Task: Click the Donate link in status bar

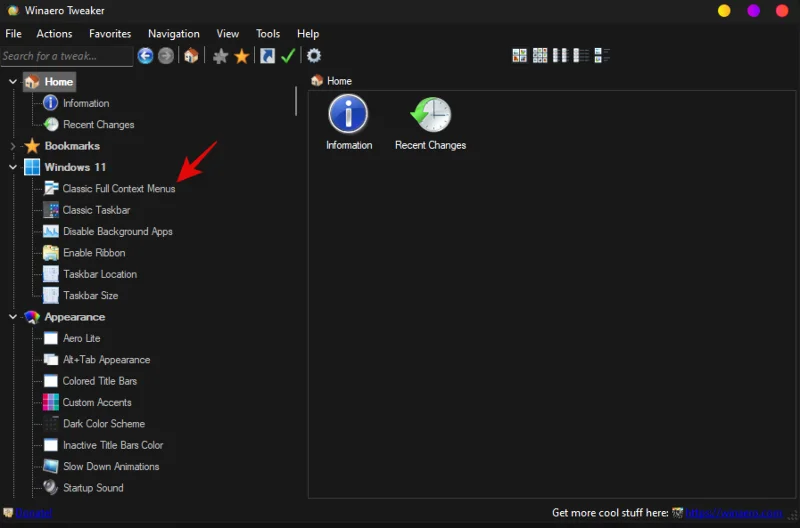Action: 34,513
